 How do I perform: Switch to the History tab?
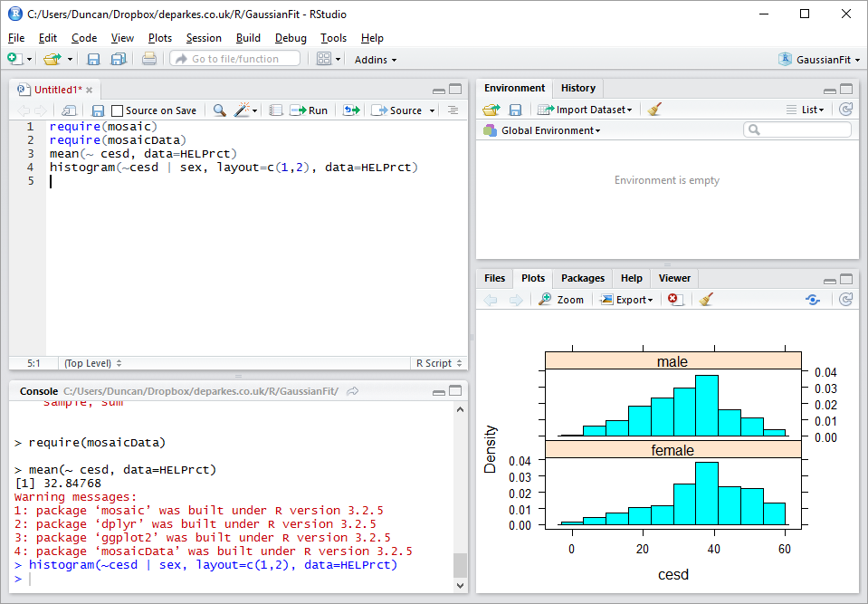point(577,88)
